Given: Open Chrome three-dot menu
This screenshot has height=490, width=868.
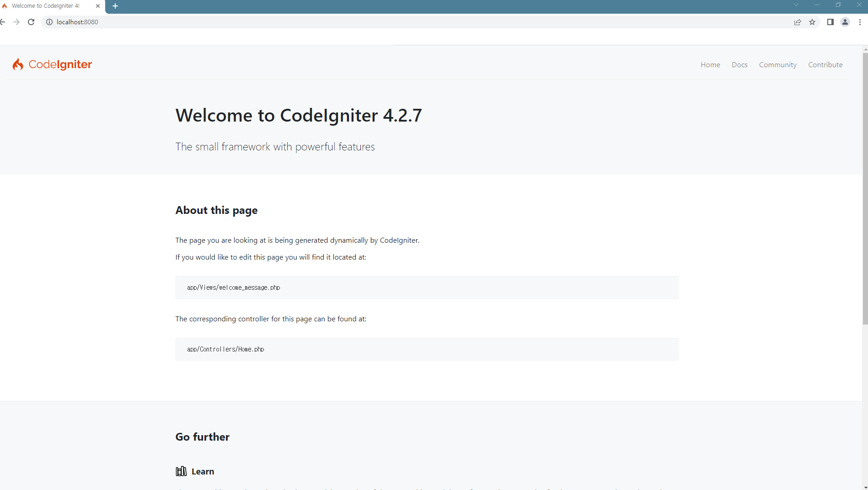Looking at the screenshot, I should click(x=860, y=22).
